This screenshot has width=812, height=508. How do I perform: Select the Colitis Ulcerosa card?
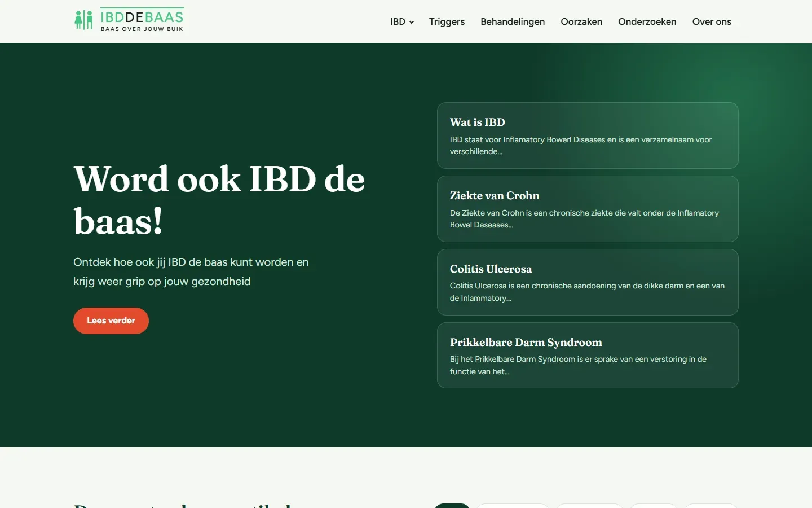(x=588, y=282)
